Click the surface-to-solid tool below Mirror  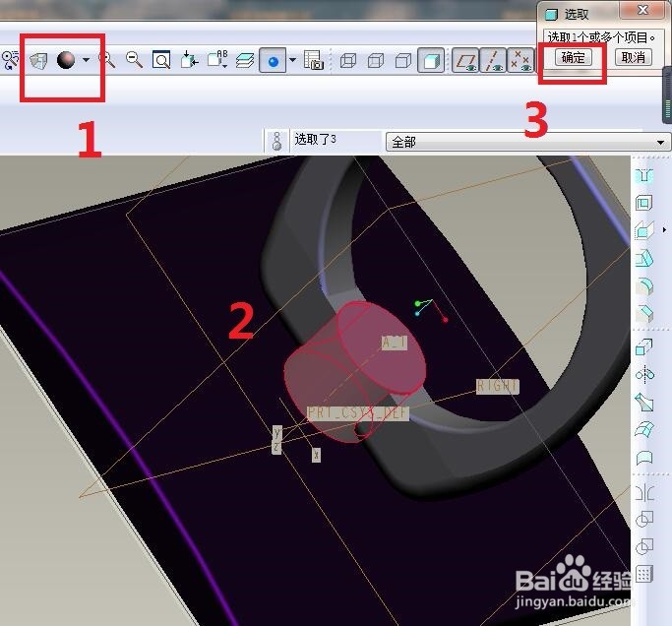[x=644, y=403]
